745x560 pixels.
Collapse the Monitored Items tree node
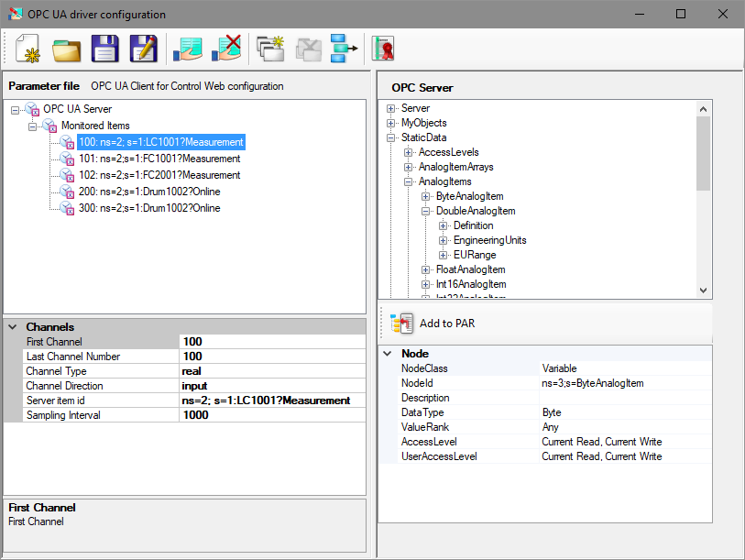coord(32,126)
